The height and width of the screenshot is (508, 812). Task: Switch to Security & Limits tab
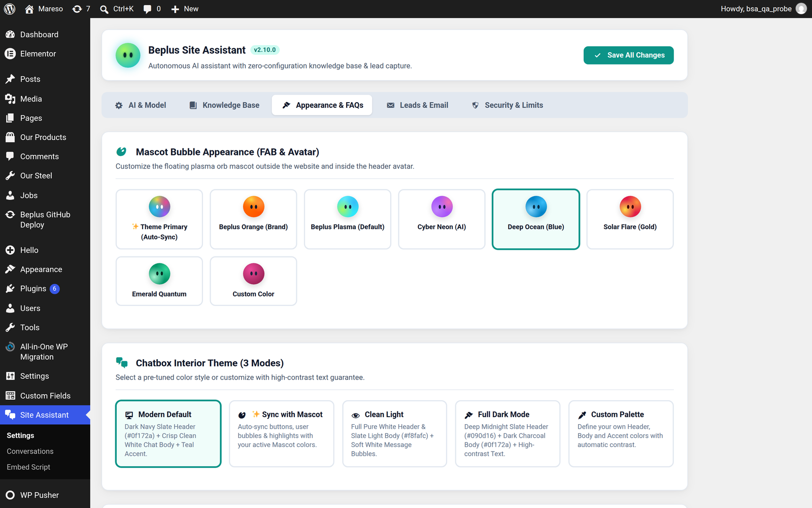[x=507, y=105]
